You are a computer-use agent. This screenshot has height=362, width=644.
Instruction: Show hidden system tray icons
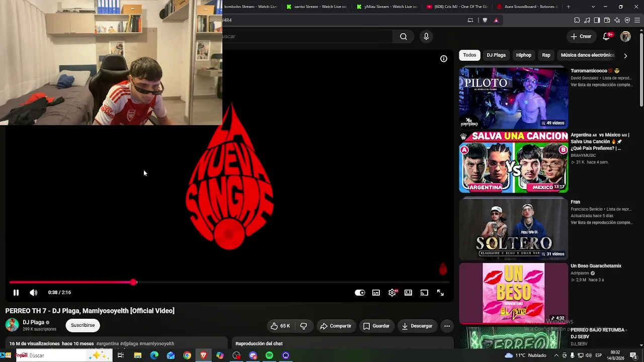tap(556, 355)
